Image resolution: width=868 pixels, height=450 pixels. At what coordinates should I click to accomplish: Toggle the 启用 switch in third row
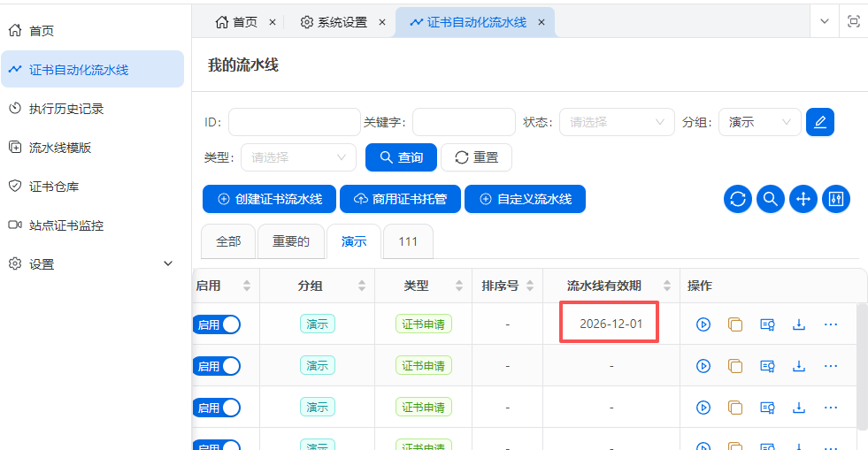pos(217,408)
